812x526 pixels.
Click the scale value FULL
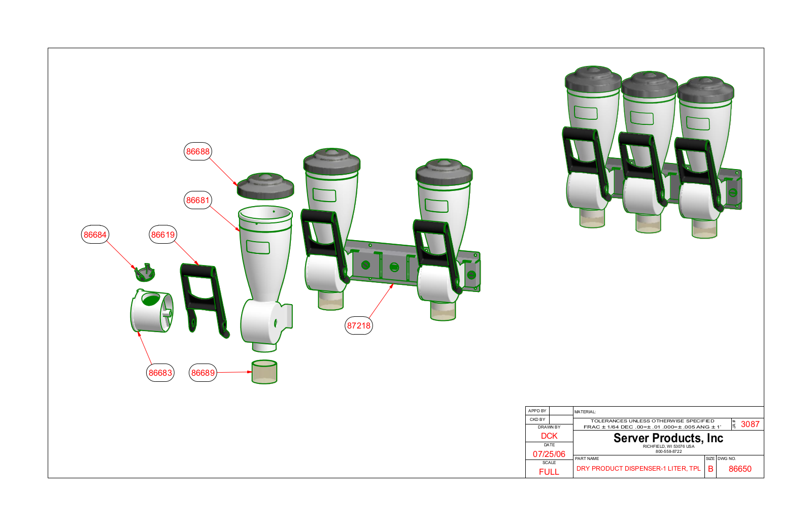point(549,472)
